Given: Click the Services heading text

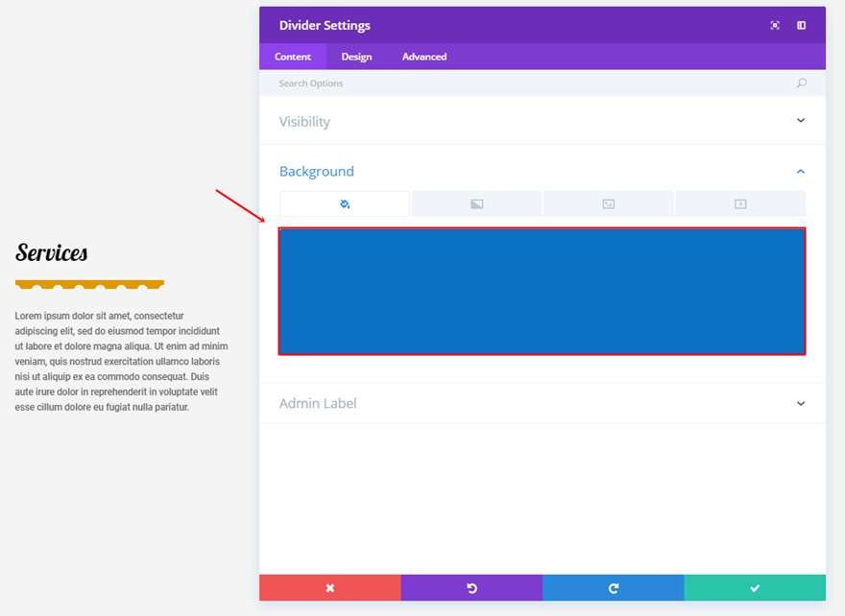Looking at the screenshot, I should [x=52, y=253].
